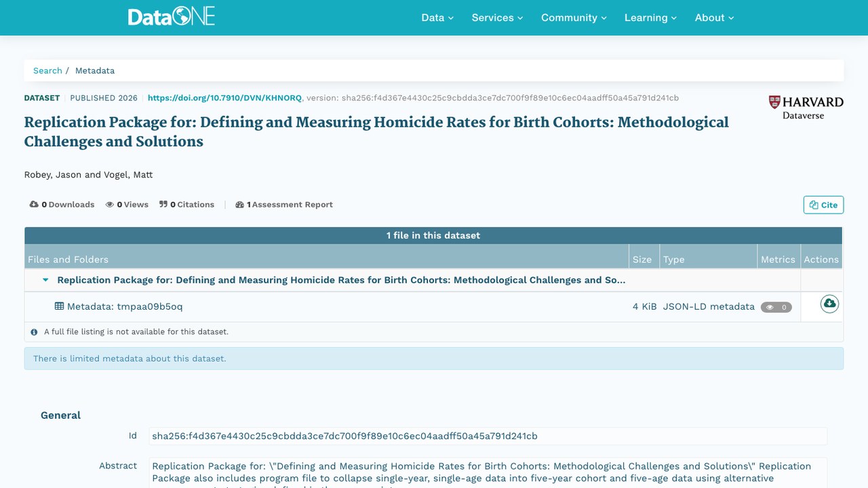
Task: Click the downloads cloud icon
Action: 34,205
